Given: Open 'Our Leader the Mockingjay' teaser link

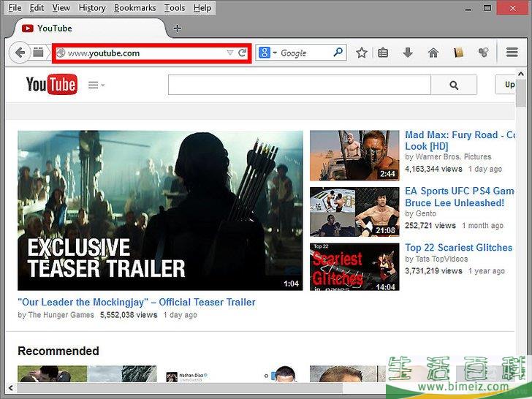Looking at the screenshot, I should [137, 302].
